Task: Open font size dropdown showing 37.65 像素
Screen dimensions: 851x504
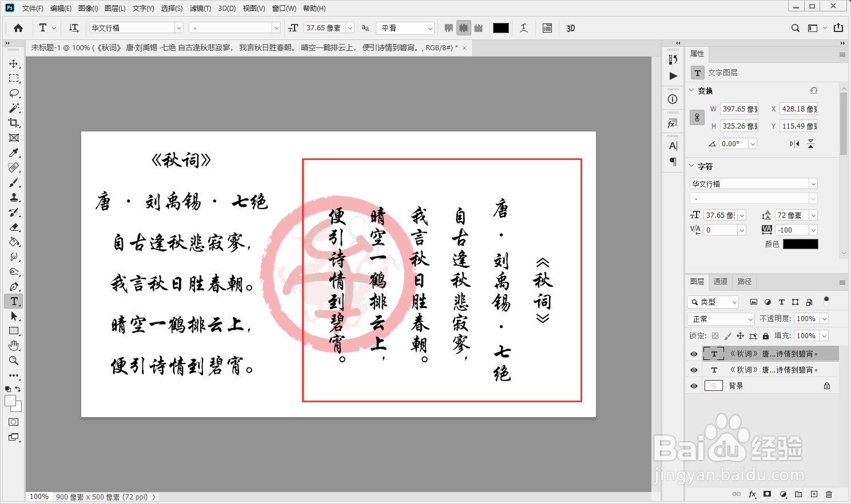Action: pyautogui.click(x=350, y=28)
